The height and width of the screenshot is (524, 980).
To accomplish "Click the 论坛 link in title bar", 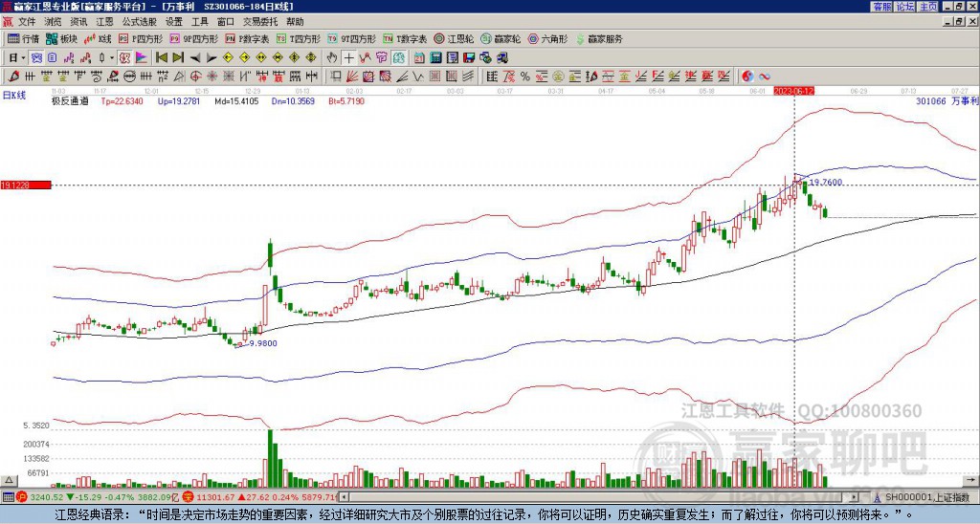I will (905, 7).
